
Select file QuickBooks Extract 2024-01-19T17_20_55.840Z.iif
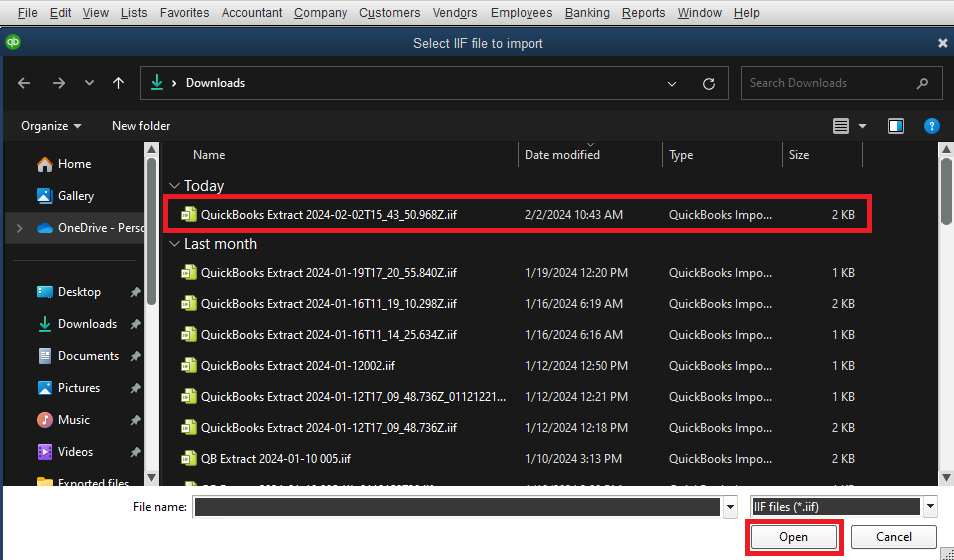pyautogui.click(x=518, y=273)
